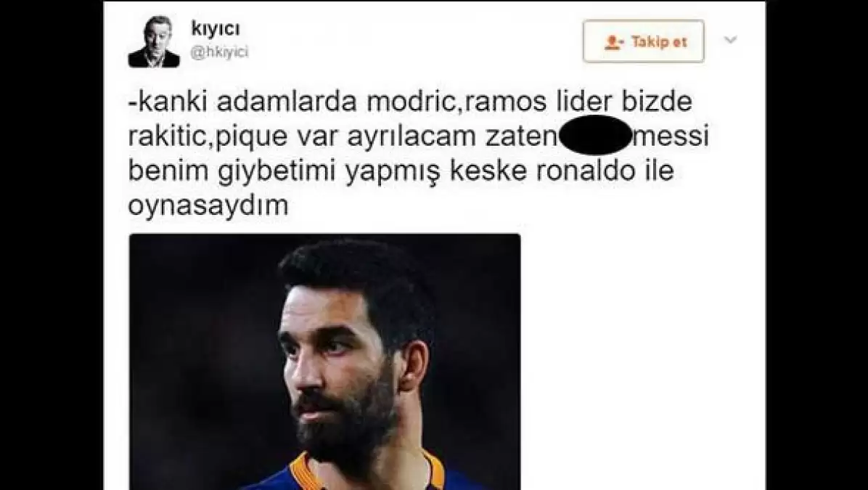This screenshot has height=490, width=868.
Task: Open the attached footballer photo
Action: (x=324, y=362)
